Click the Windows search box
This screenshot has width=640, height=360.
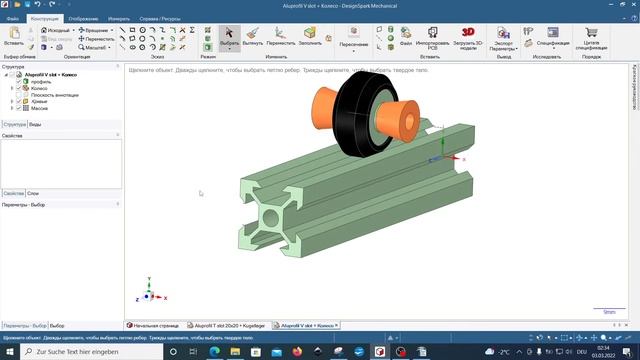tap(91, 351)
